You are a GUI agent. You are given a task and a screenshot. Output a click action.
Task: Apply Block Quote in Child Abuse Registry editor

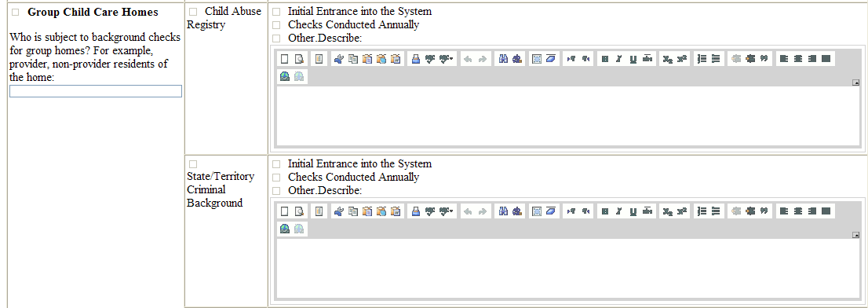click(x=764, y=59)
